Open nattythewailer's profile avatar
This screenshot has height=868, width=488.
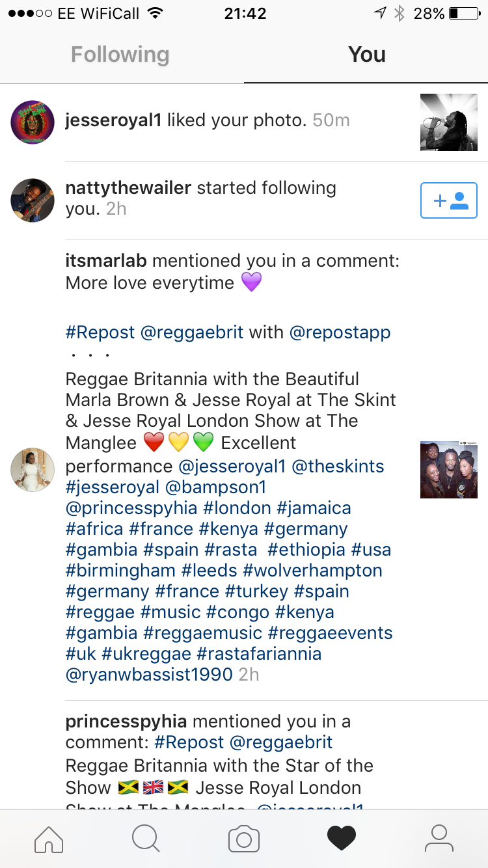(x=33, y=200)
